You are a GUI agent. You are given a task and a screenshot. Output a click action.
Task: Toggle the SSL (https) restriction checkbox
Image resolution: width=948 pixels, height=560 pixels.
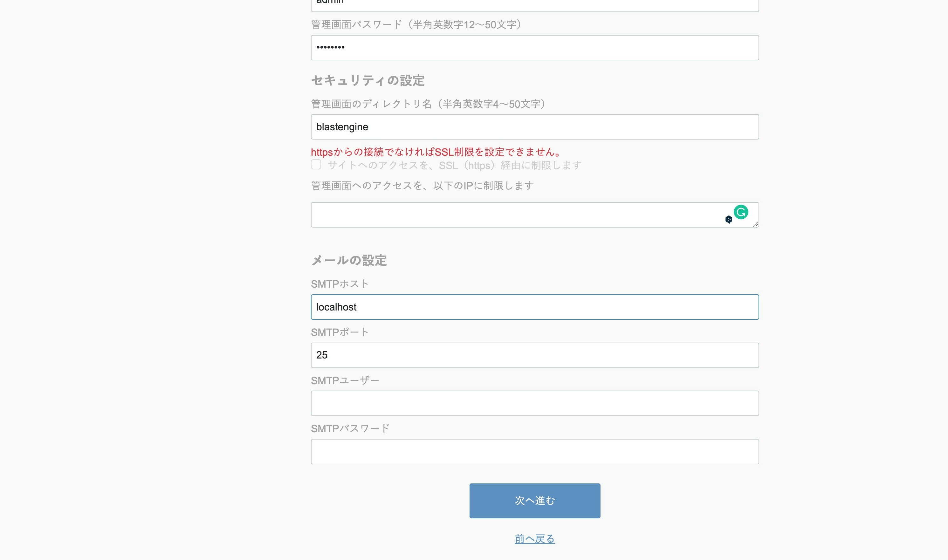316,165
